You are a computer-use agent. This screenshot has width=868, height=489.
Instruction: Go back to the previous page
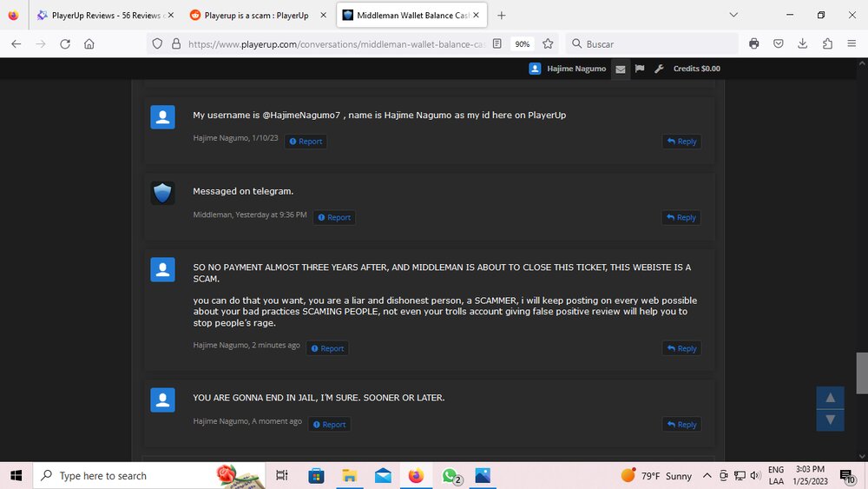point(16,43)
